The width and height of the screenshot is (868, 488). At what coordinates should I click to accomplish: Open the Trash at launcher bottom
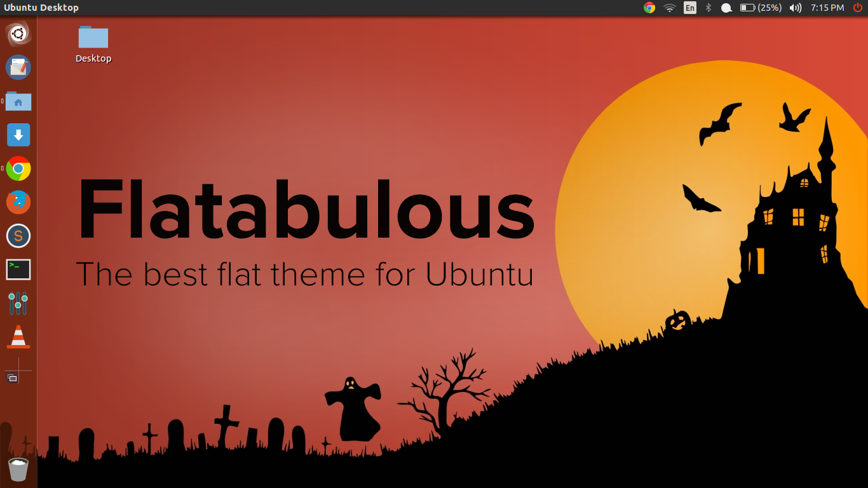tap(18, 469)
